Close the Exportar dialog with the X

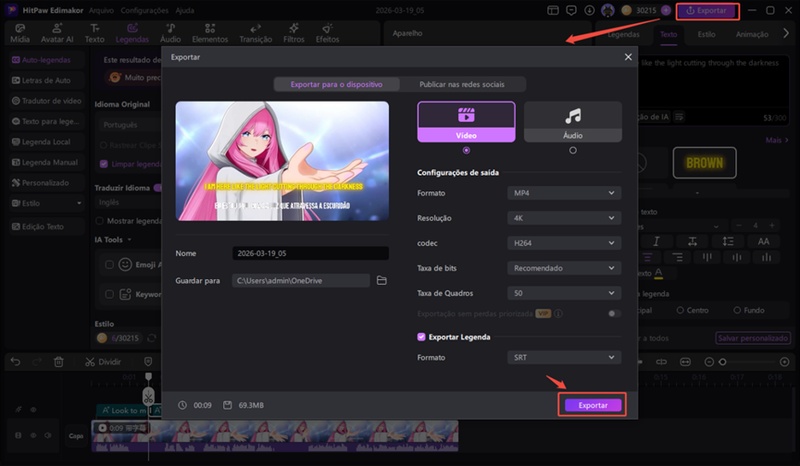pyautogui.click(x=628, y=58)
